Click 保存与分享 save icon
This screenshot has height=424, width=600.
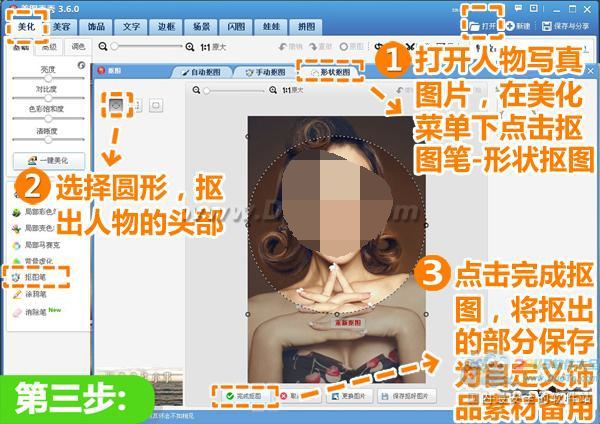[547, 26]
